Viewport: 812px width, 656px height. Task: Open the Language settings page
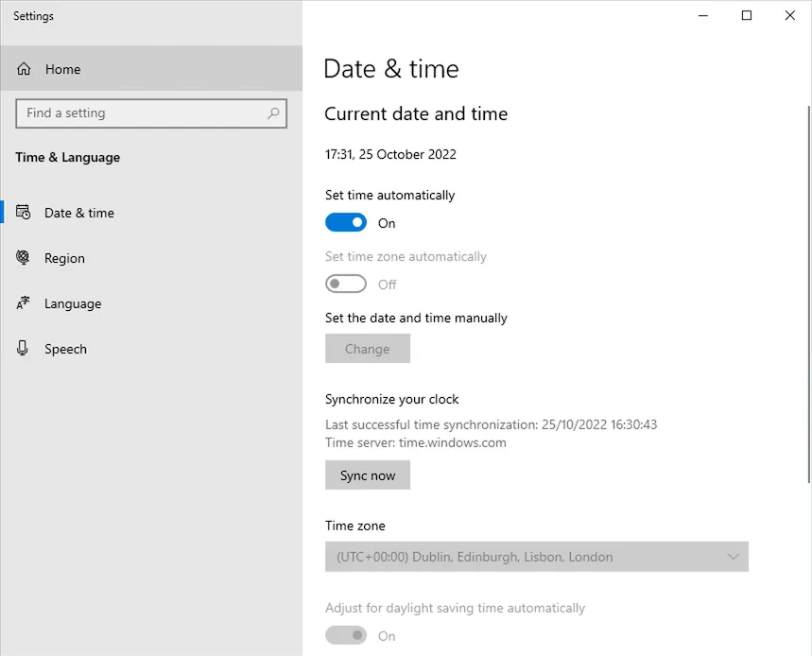click(x=151, y=303)
